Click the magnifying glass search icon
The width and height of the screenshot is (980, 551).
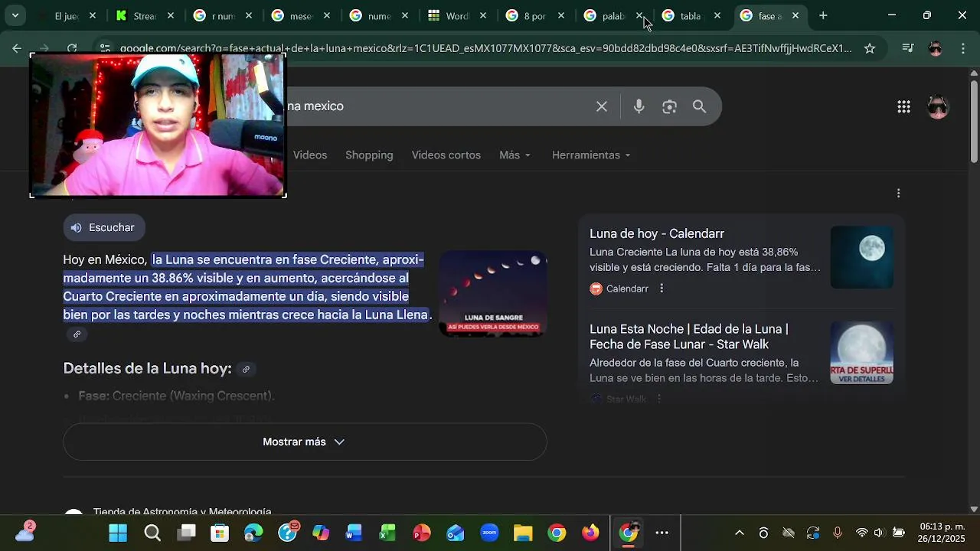pyautogui.click(x=699, y=106)
